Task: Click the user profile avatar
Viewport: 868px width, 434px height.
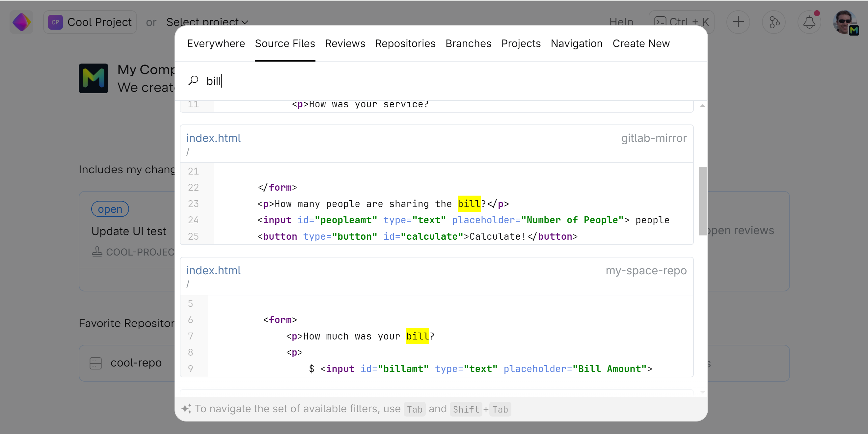Action: (x=845, y=22)
